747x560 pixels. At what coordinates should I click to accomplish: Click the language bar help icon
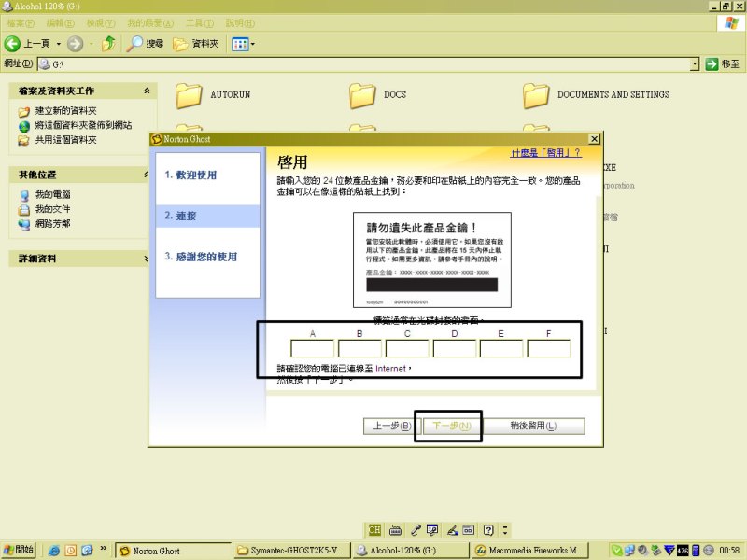(488, 530)
